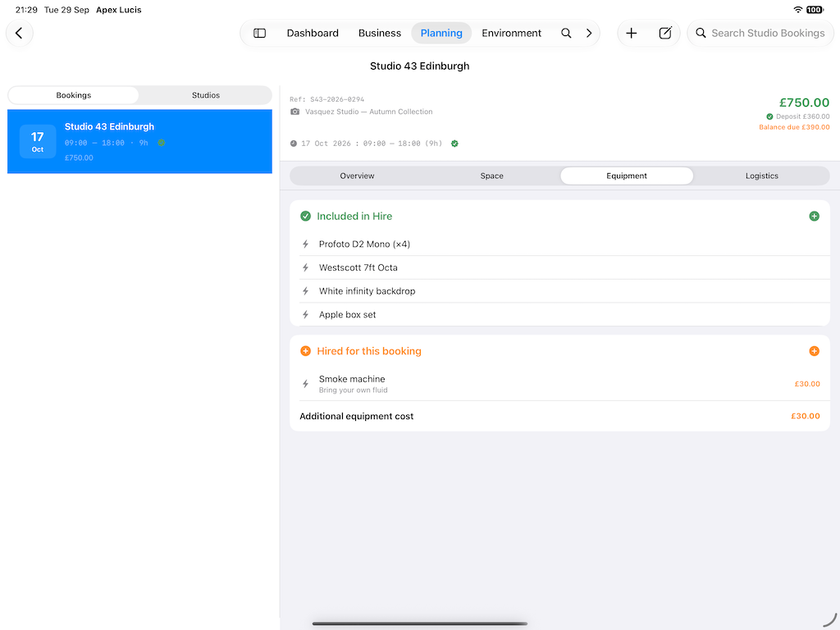The height and width of the screenshot is (630, 840).
Task: View the Logistics section
Action: pyautogui.click(x=762, y=176)
